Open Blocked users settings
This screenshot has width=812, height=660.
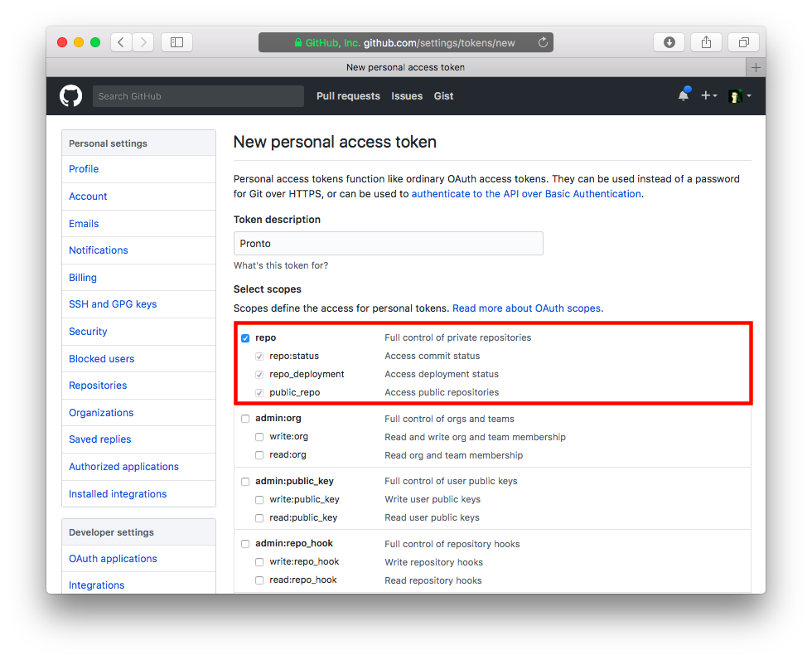101,359
